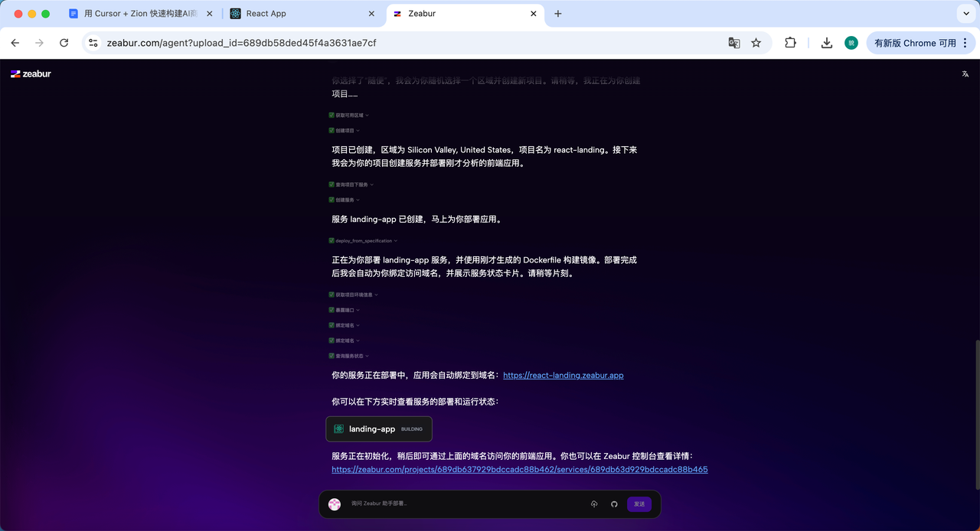Screen dimensions: 980x531
Task: Click the 发送 send button
Action: [639, 504]
